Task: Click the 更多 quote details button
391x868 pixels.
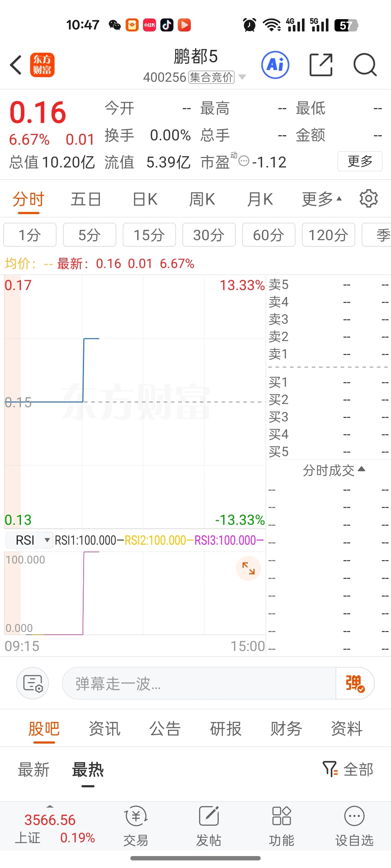Action: (360, 161)
